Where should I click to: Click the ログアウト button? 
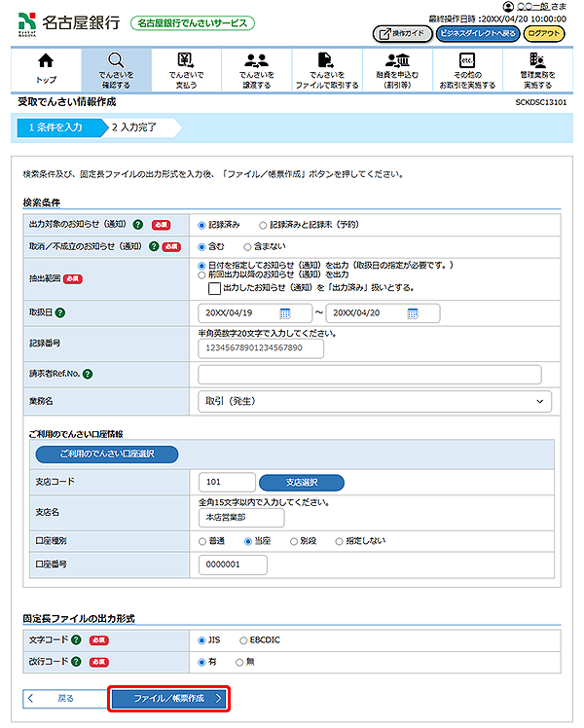point(544,33)
